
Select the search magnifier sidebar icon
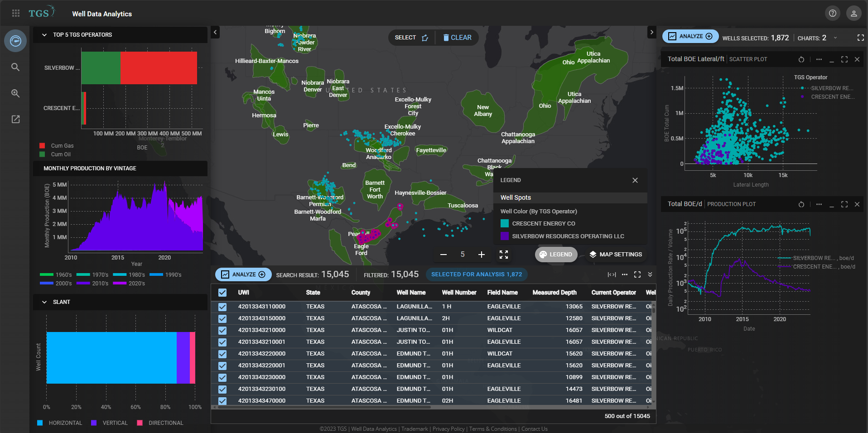(15, 67)
